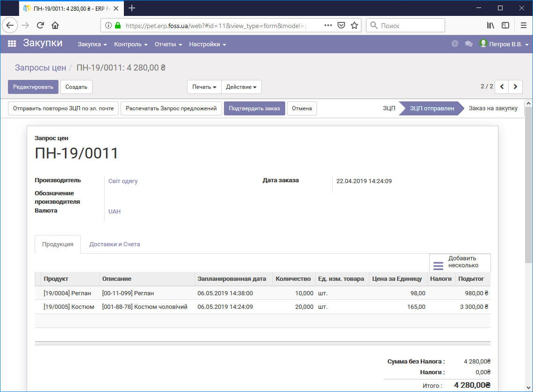Screen dimensions: 533x392
Task: Show site information icon in address bar
Action: coord(108,26)
